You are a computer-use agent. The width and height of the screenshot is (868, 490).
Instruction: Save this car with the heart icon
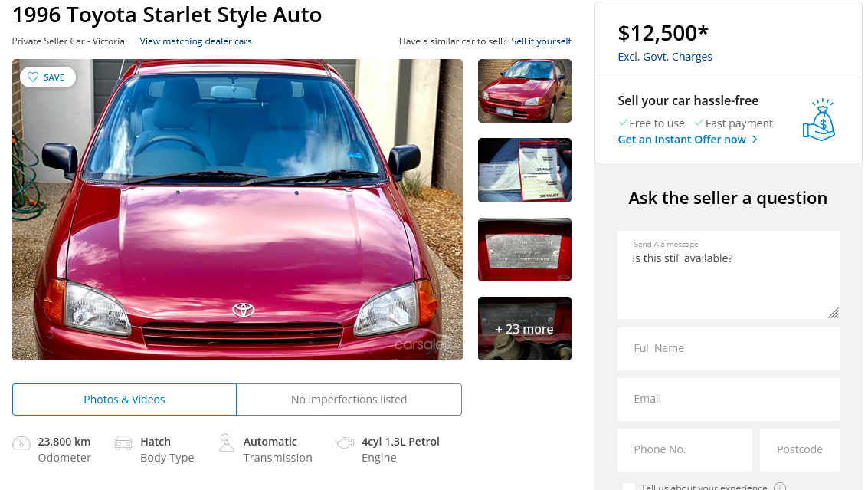34,77
